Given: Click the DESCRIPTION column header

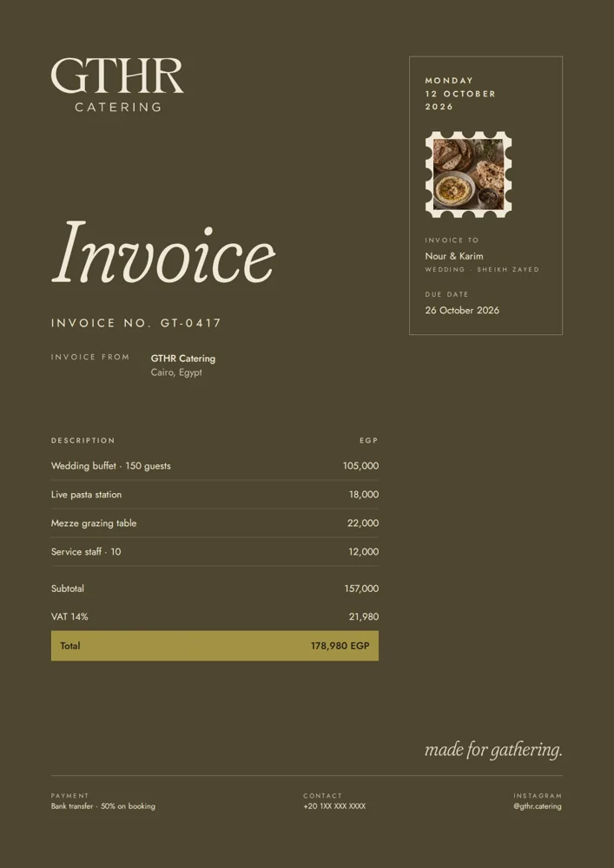Looking at the screenshot, I should pyautogui.click(x=83, y=441).
